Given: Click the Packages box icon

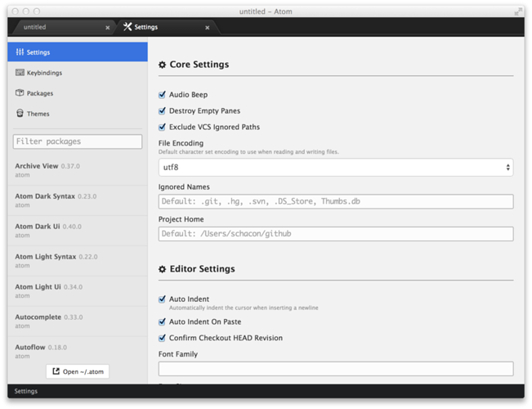Looking at the screenshot, I should [x=20, y=93].
